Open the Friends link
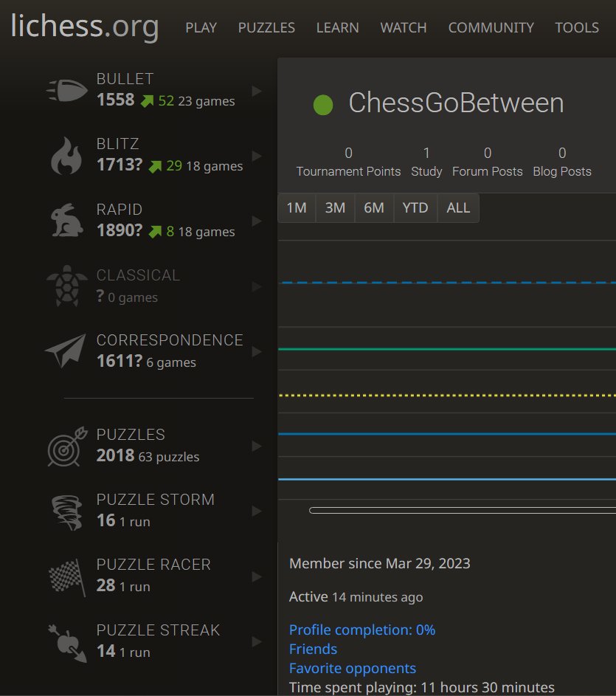Viewport: 616px width, 696px height. tap(313, 649)
